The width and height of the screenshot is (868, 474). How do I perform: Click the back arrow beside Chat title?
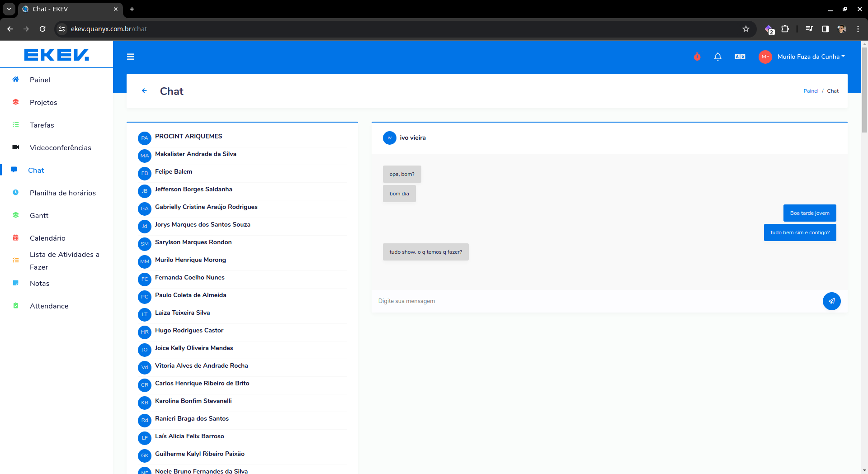(x=144, y=91)
